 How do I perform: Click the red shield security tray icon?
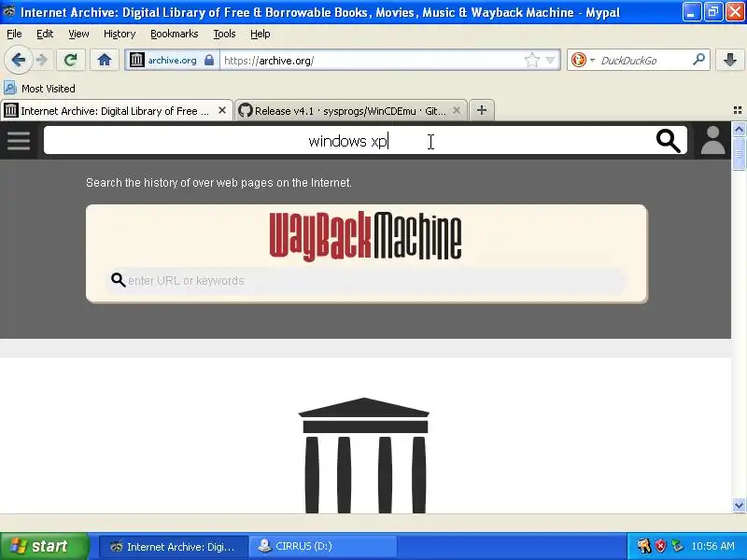tap(661, 546)
